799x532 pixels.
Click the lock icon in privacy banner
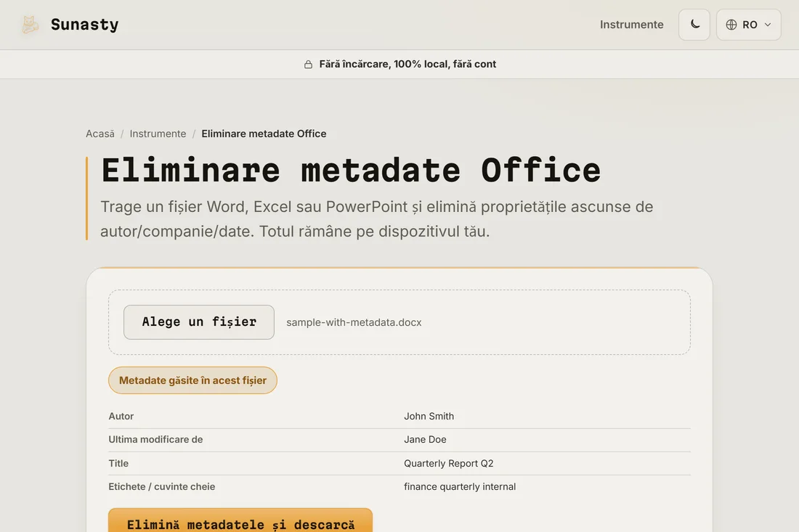(x=308, y=64)
